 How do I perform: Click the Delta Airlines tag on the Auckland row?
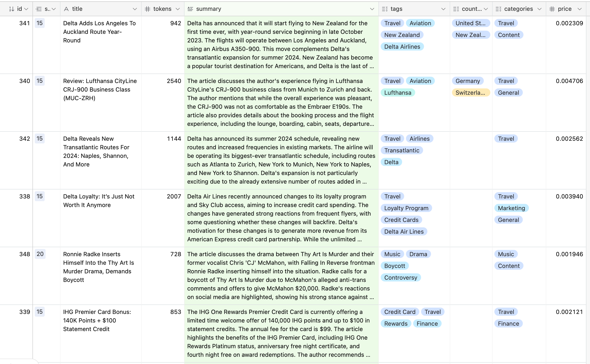coord(402,46)
